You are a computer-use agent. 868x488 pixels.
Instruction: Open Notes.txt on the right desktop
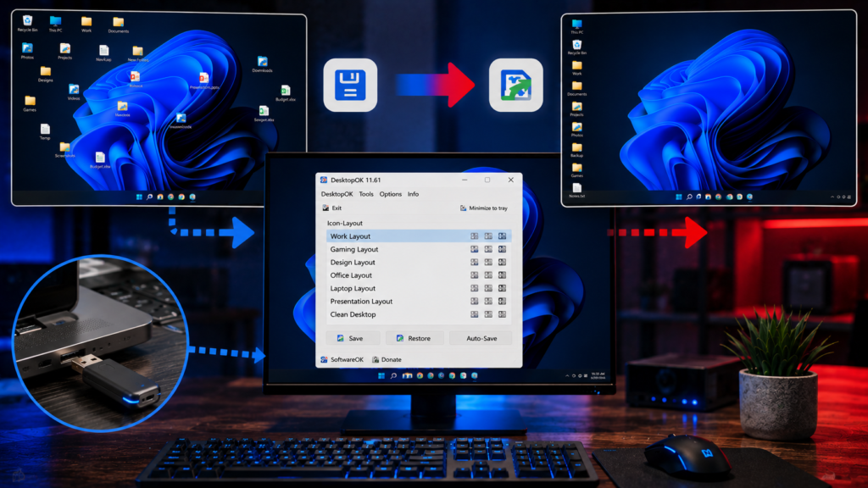(x=576, y=191)
